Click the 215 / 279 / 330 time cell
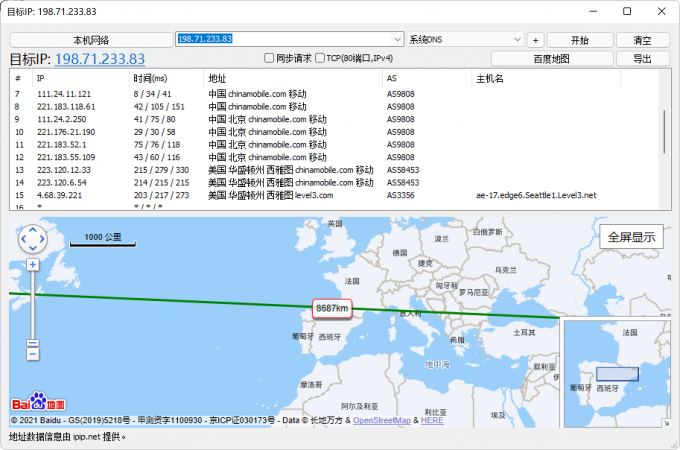 pyautogui.click(x=161, y=170)
